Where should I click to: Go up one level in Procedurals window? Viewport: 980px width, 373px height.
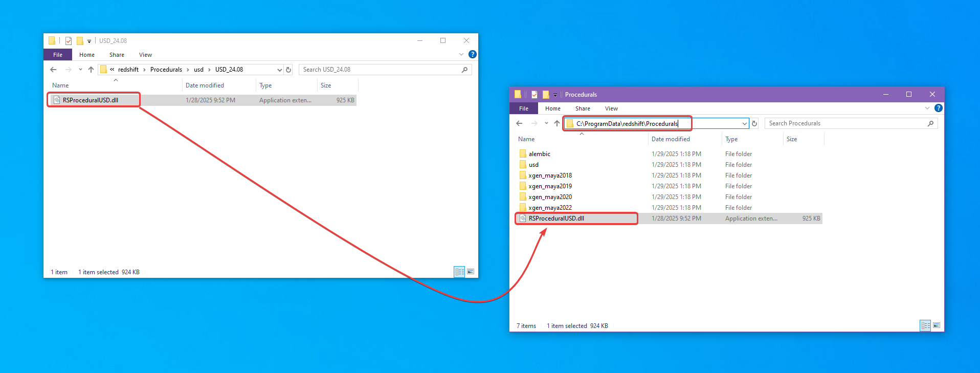point(557,123)
